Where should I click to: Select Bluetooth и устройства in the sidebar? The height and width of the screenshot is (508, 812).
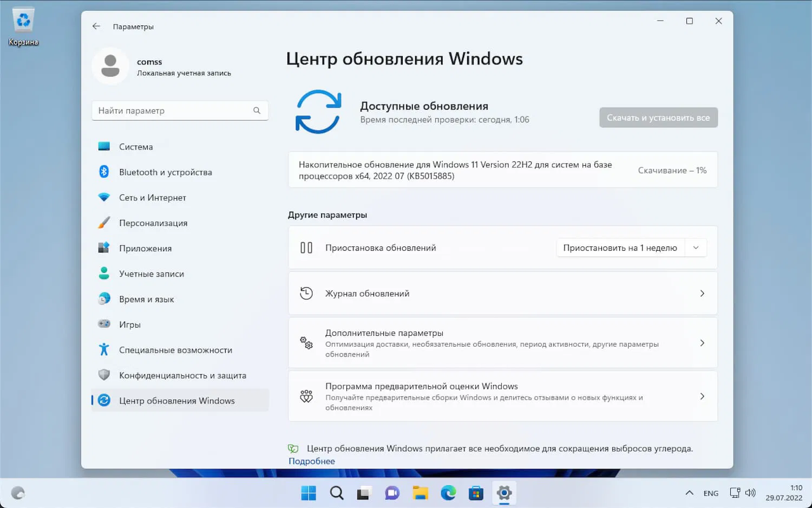165,172
